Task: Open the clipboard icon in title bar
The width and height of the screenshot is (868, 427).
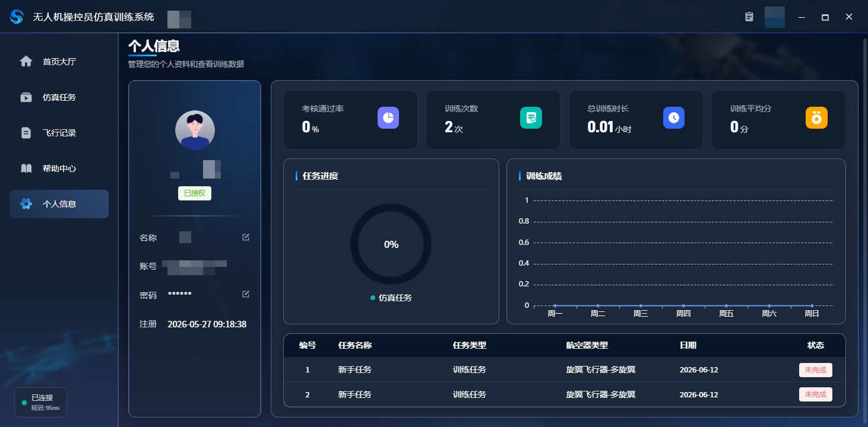Action: [749, 17]
